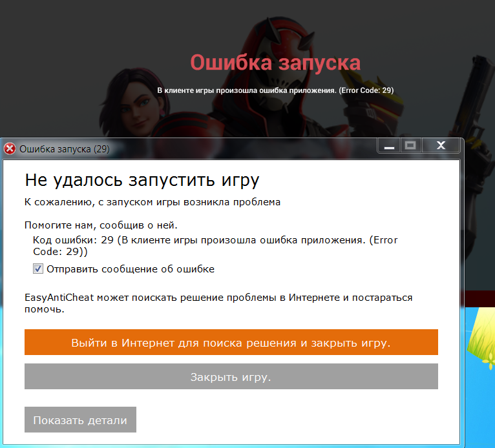
Task: Click the red Ошибка запуска heading in background
Action: tap(275, 63)
